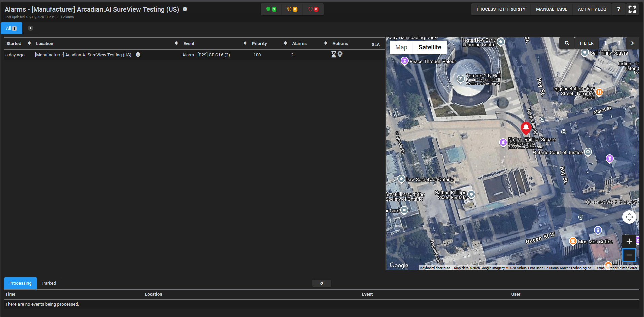Screen dimensions: 644x317
Task: Open the Activity Log
Action: pos(592,9)
